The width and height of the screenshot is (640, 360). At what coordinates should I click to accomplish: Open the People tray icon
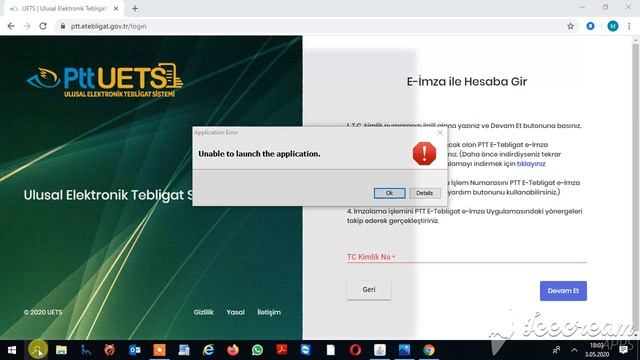tap(556, 350)
